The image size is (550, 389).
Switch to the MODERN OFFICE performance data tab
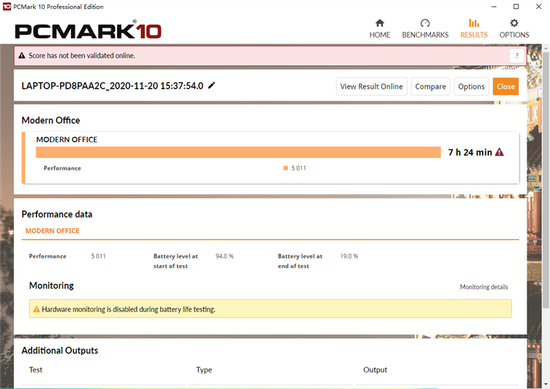(x=52, y=231)
